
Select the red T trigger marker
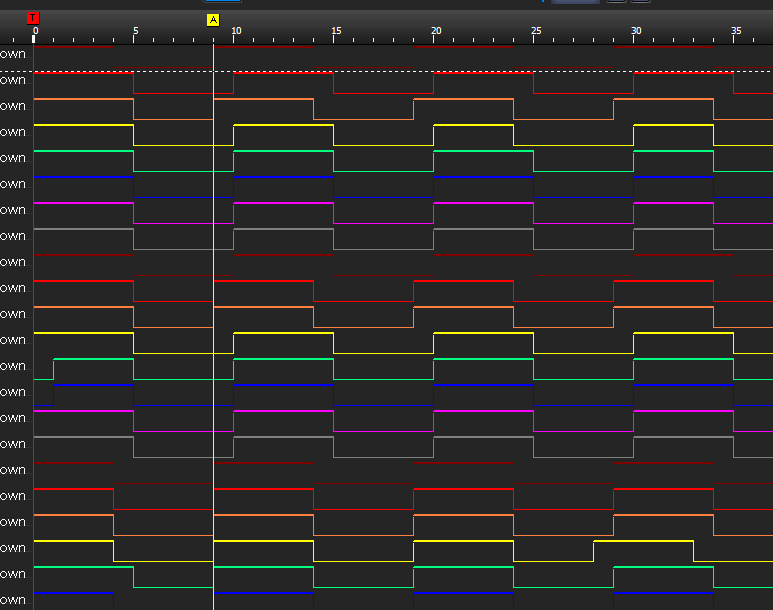click(33, 18)
